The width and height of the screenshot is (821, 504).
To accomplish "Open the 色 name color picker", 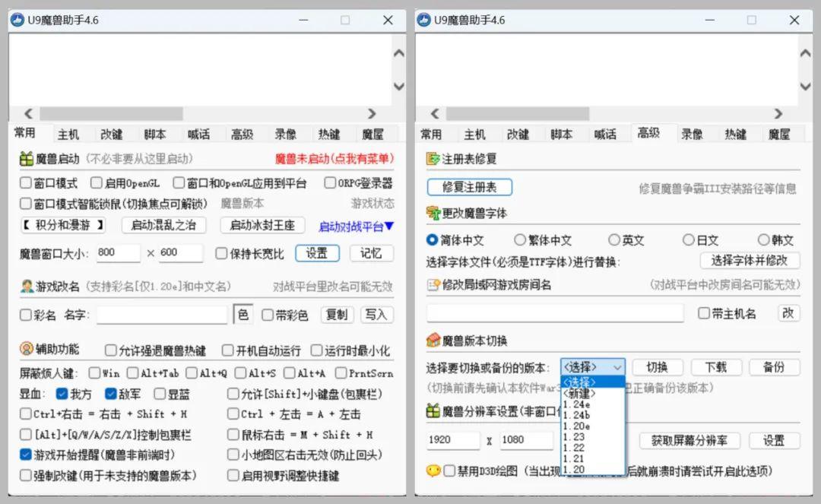I will point(242,315).
